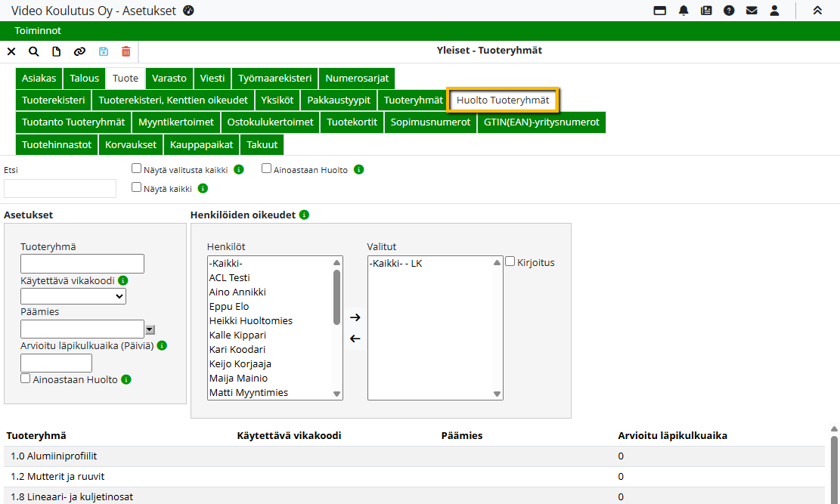This screenshot has width=840, height=504.
Task: Click the blue save disk icon
Action: tap(104, 51)
